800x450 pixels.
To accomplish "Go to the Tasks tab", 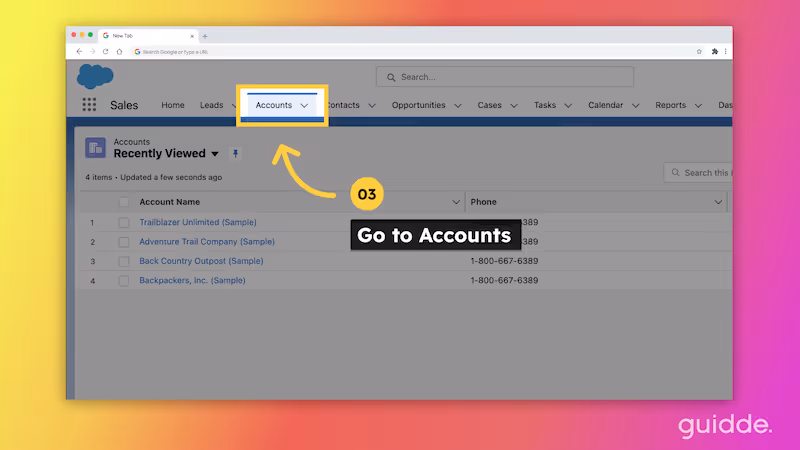I will coord(544,105).
